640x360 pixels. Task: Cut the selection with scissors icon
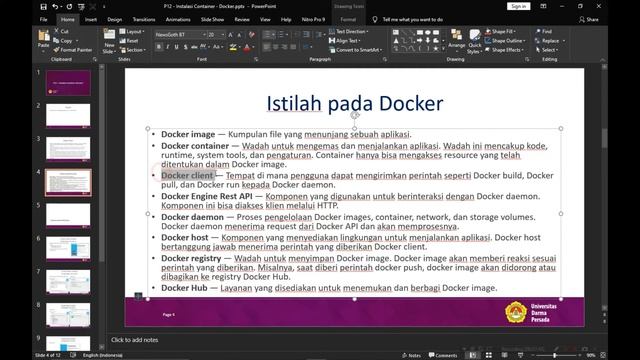click(x=57, y=31)
